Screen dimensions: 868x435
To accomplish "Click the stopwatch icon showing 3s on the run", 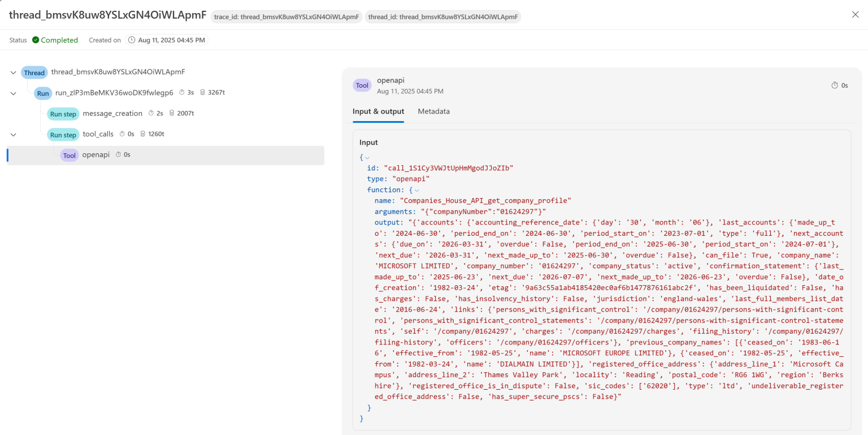I will point(183,92).
